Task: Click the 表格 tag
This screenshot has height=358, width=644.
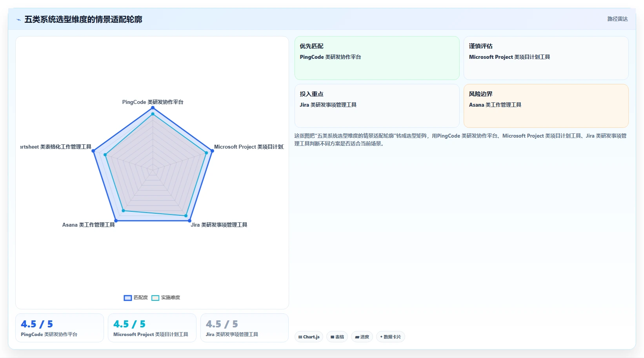Action: [337, 337]
